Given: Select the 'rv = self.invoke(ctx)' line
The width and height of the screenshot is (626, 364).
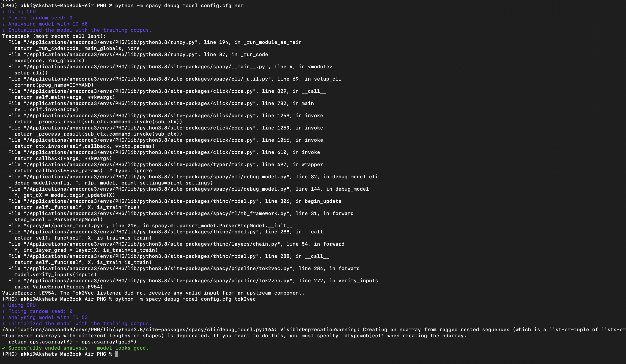Looking at the screenshot, I should tap(47, 110).
